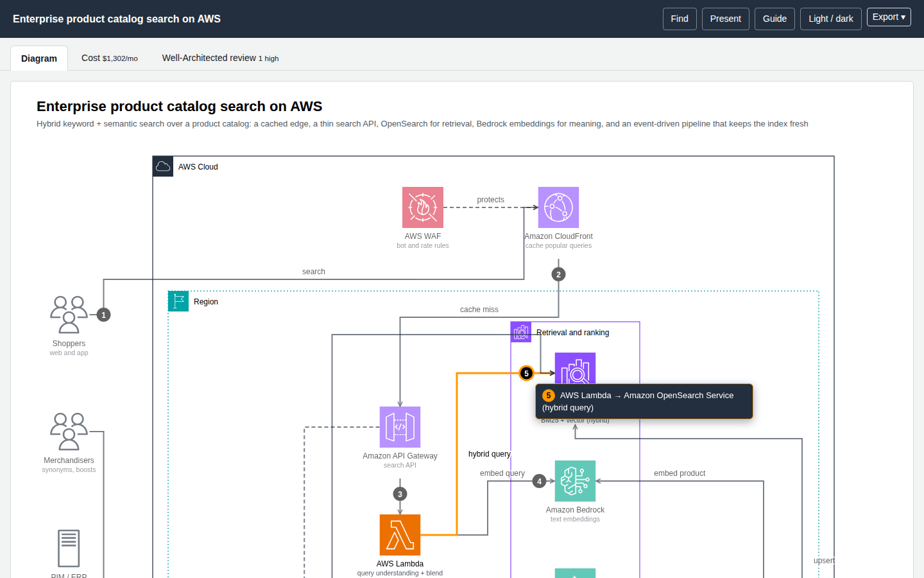Open the Cost tab
Screen dimensions: 924x578
pos(110,58)
